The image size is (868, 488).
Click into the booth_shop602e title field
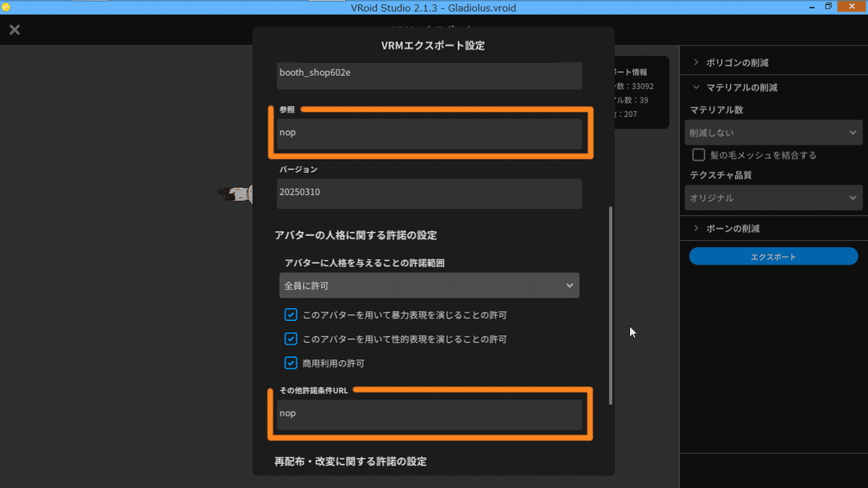pyautogui.click(x=429, y=76)
